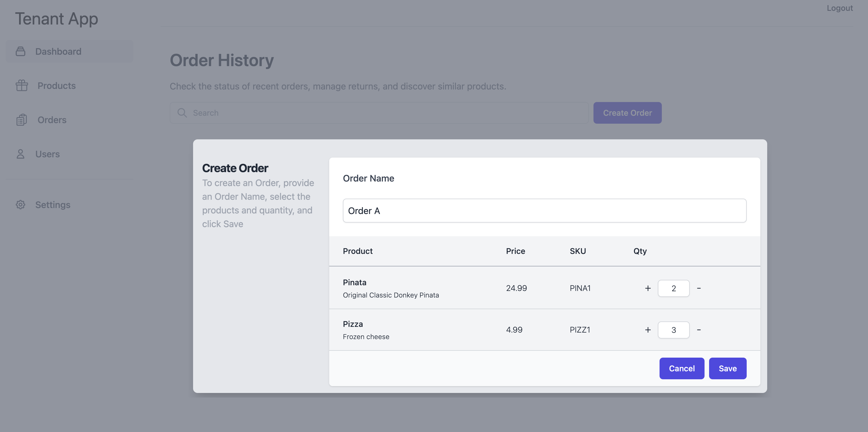Open Users in the sidebar
Viewport: 868px width, 432px height.
[70, 154]
